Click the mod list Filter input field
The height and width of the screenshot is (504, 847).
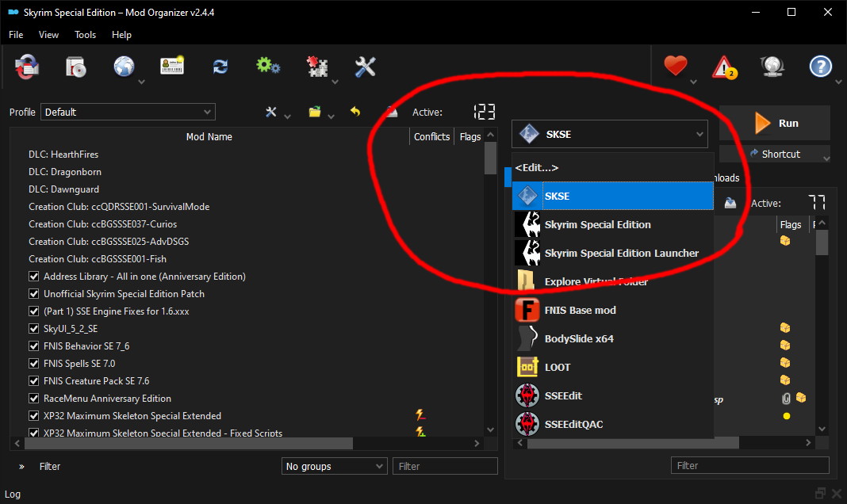(445, 466)
